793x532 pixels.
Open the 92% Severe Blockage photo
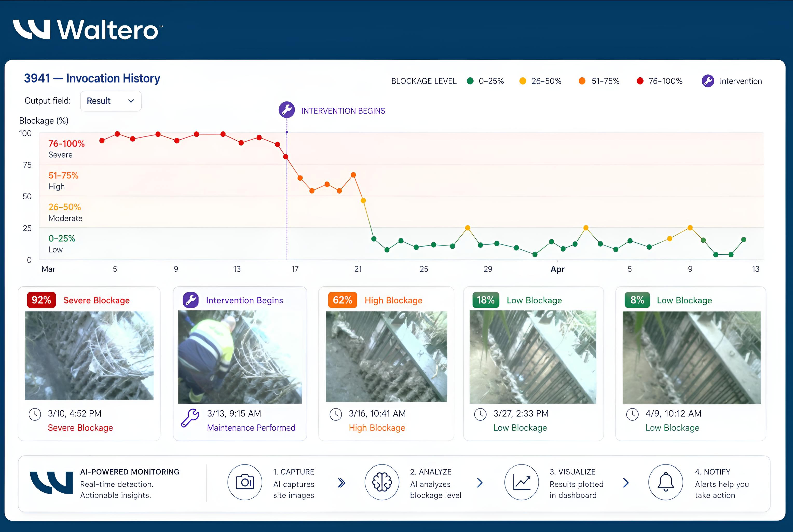89,356
